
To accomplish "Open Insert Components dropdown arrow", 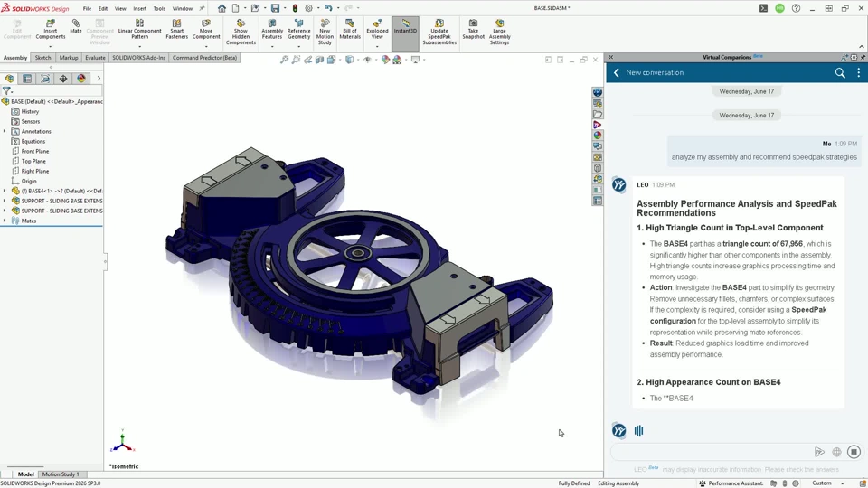I will click(51, 46).
